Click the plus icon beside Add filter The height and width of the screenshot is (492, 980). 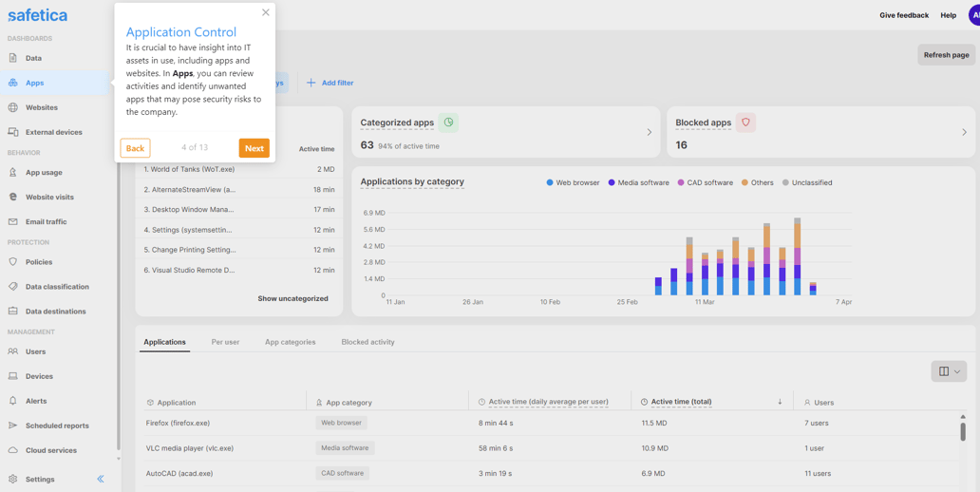[311, 83]
